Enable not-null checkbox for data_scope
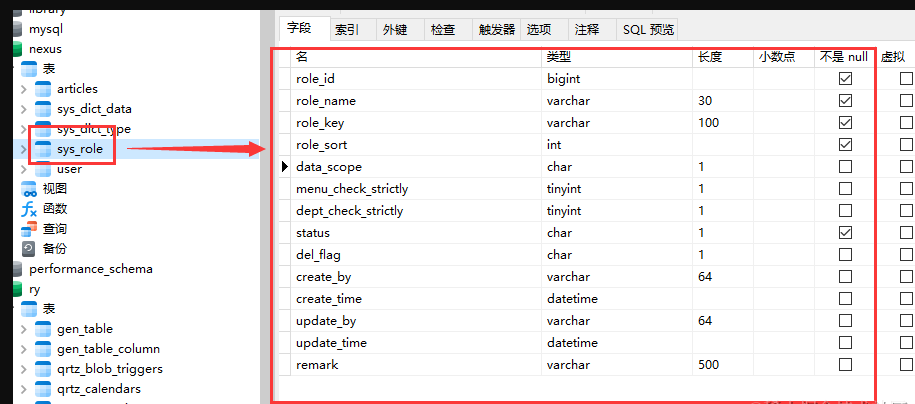Image resolution: width=915 pixels, height=404 pixels. (845, 167)
